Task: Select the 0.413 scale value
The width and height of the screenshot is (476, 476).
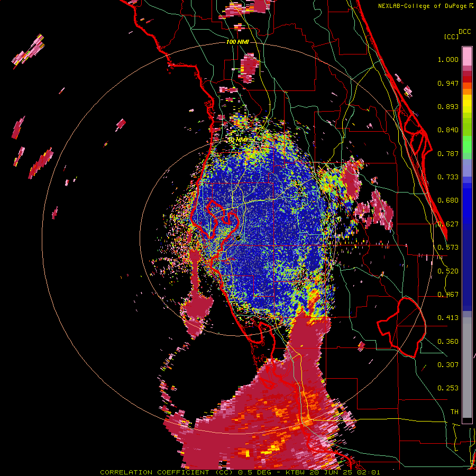Action: tap(448, 318)
